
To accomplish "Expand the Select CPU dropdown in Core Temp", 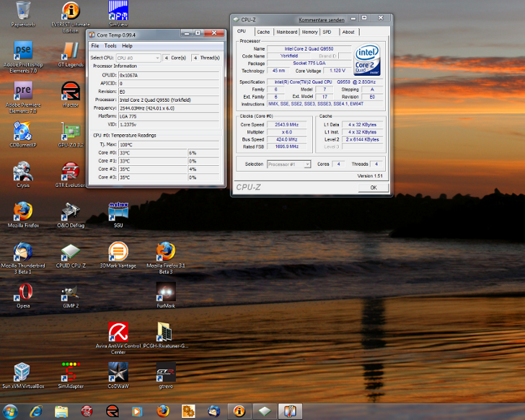I will 138,58.
